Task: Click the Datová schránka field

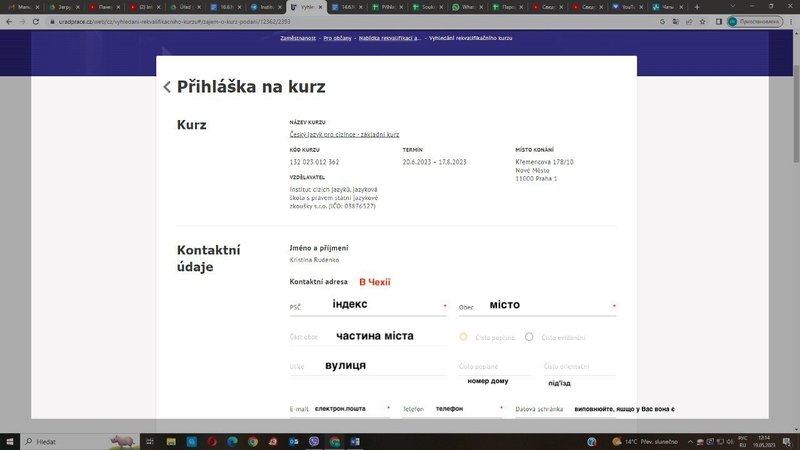Action: (x=565, y=409)
